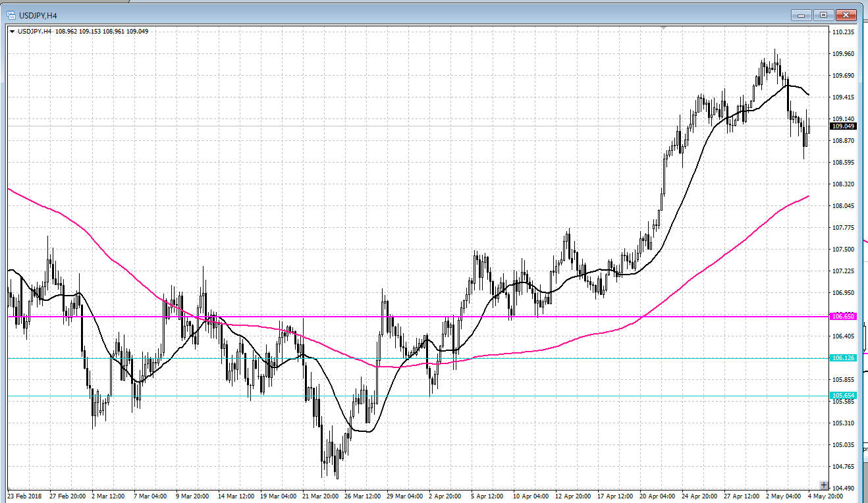
Task: Click the chart shift triangle marker at top
Action: coord(664,28)
